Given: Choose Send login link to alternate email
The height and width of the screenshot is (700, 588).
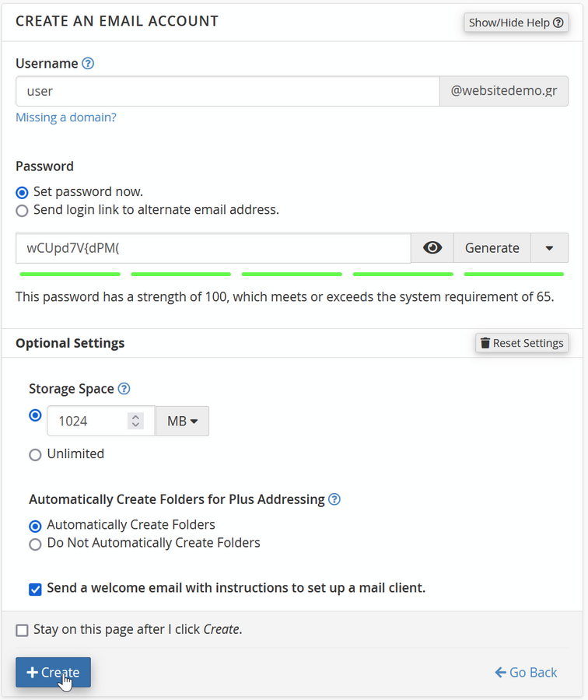Looking at the screenshot, I should click(x=22, y=210).
